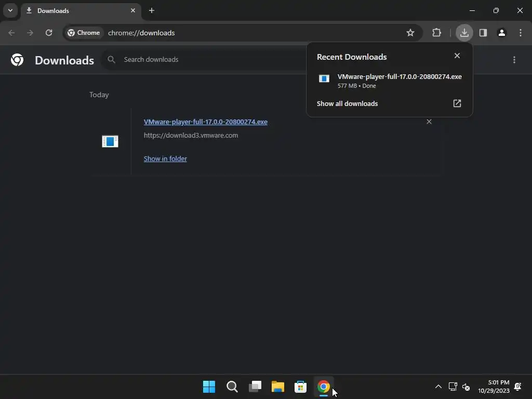Click the Chrome taskbar icon
The width and height of the screenshot is (532, 399).
[x=323, y=387]
